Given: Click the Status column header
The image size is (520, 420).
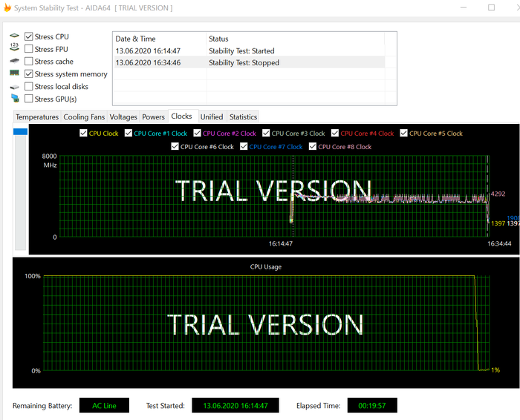Looking at the screenshot, I should [295, 39].
